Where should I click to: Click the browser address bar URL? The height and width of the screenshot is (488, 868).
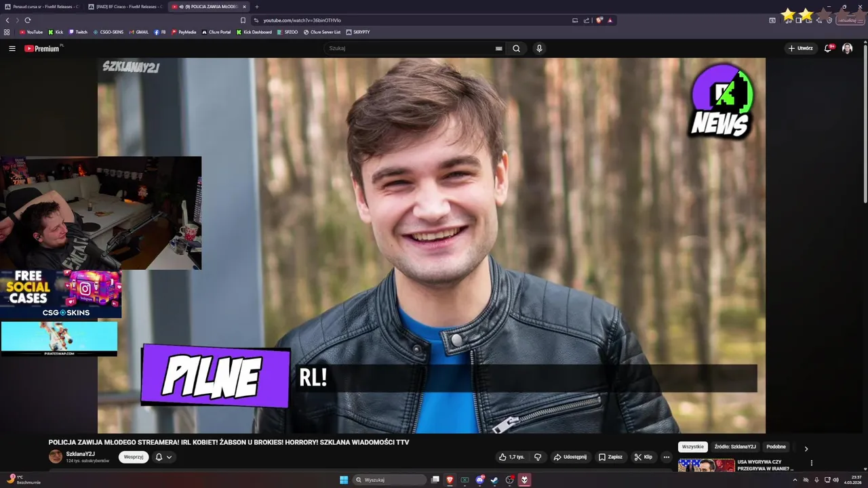coord(302,20)
